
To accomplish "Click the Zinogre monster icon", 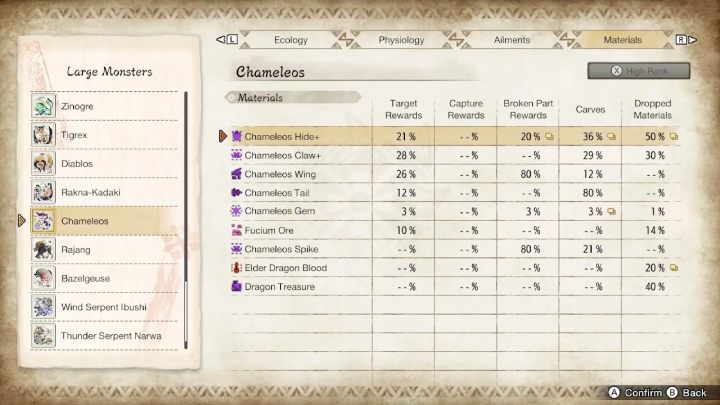I will pyautogui.click(x=43, y=105).
